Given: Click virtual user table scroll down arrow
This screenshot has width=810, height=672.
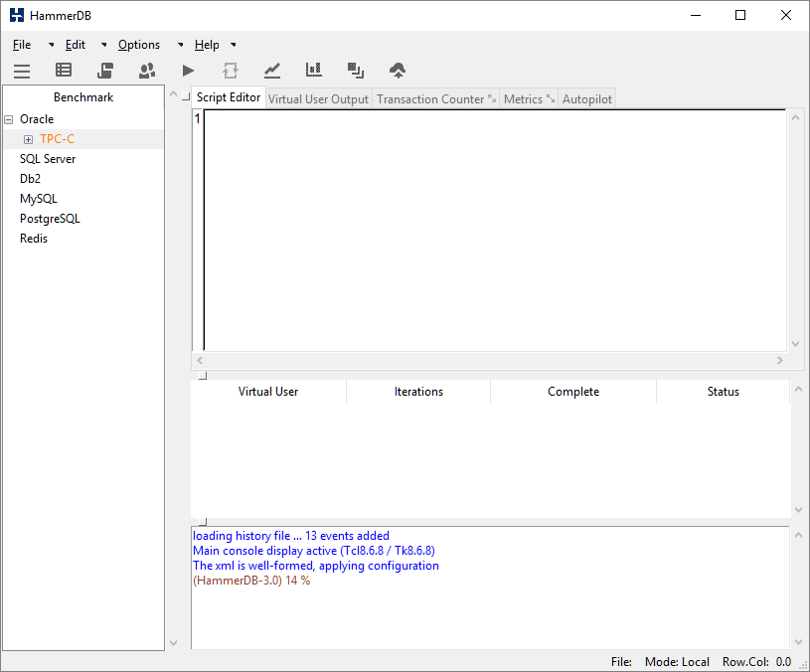Looking at the screenshot, I should [798, 510].
